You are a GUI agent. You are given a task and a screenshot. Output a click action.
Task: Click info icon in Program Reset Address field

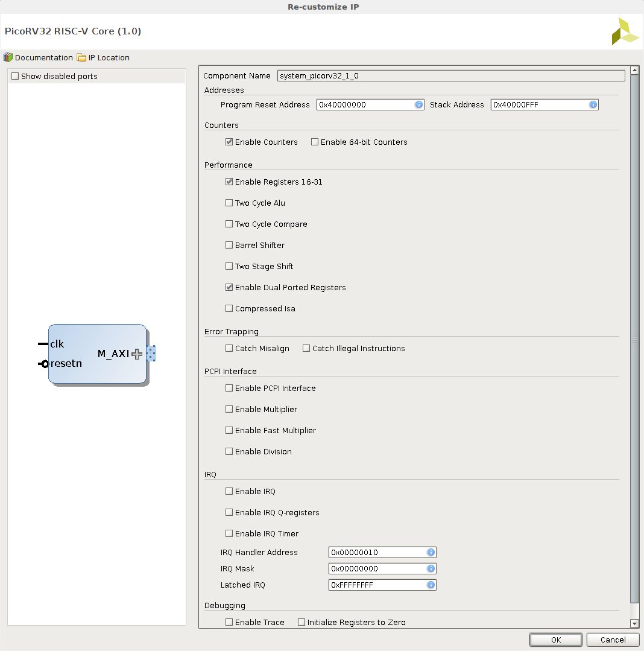coord(418,104)
